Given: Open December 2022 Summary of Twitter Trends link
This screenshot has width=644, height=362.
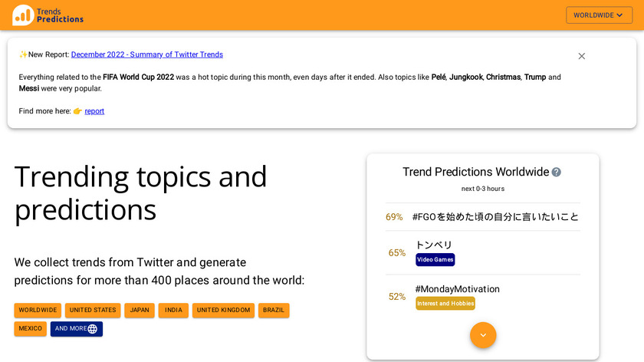Looking at the screenshot, I should coord(146,54).
